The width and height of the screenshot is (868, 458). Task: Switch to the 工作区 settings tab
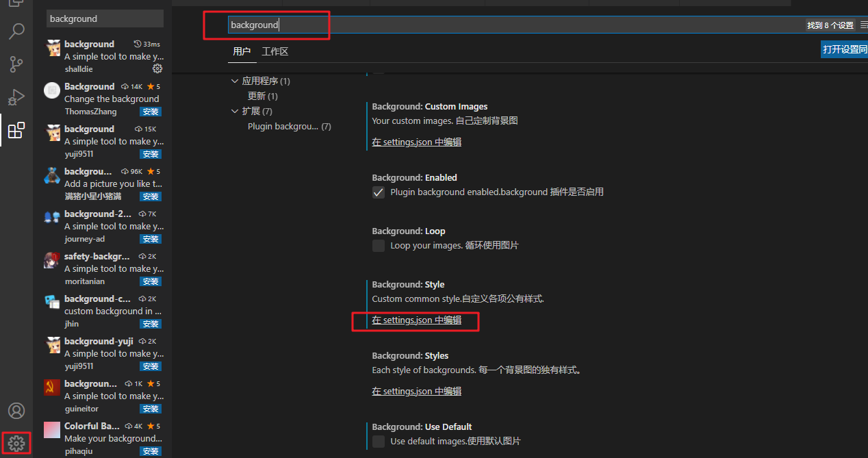click(x=275, y=51)
